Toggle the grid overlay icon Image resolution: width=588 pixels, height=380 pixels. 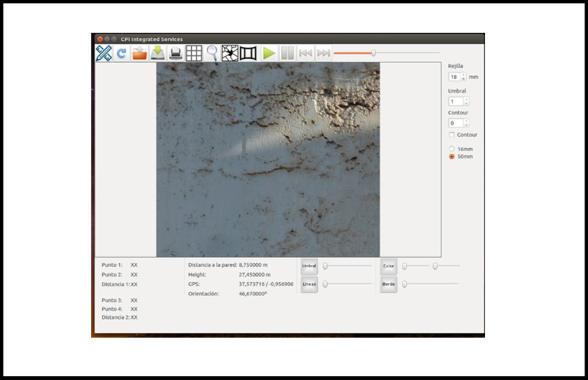point(194,53)
